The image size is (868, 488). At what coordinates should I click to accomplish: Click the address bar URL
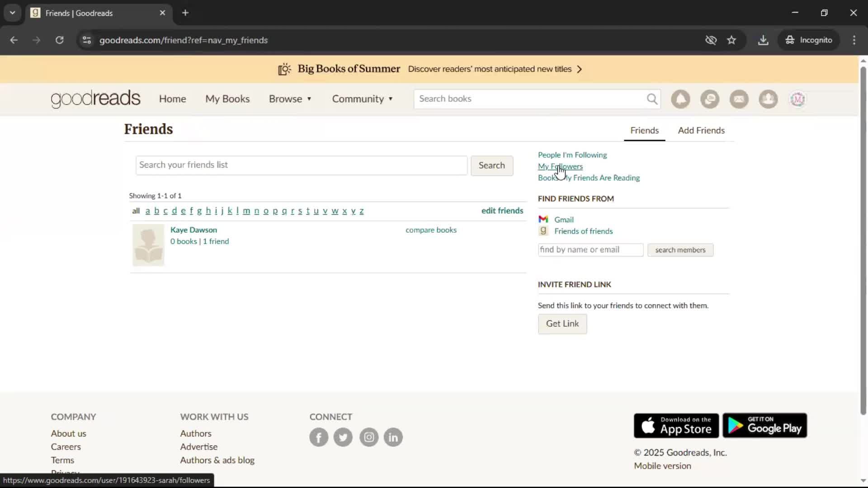point(184,40)
